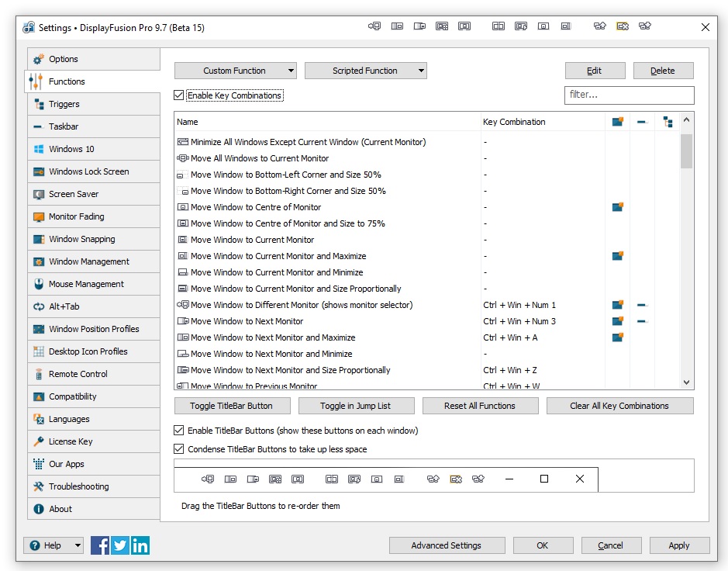This screenshot has height=571, width=728.
Task: Expand the Scripted Function dropdown
Action: coord(365,71)
